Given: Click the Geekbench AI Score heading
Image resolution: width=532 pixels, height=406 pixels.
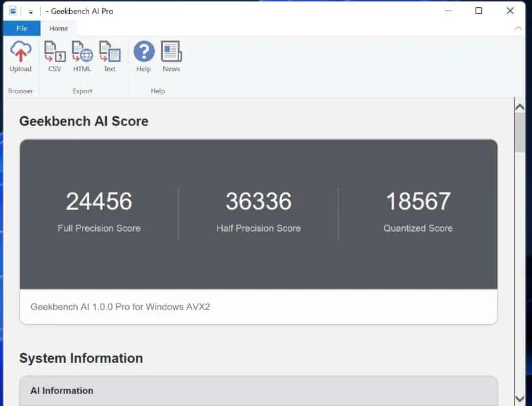Looking at the screenshot, I should [x=84, y=121].
